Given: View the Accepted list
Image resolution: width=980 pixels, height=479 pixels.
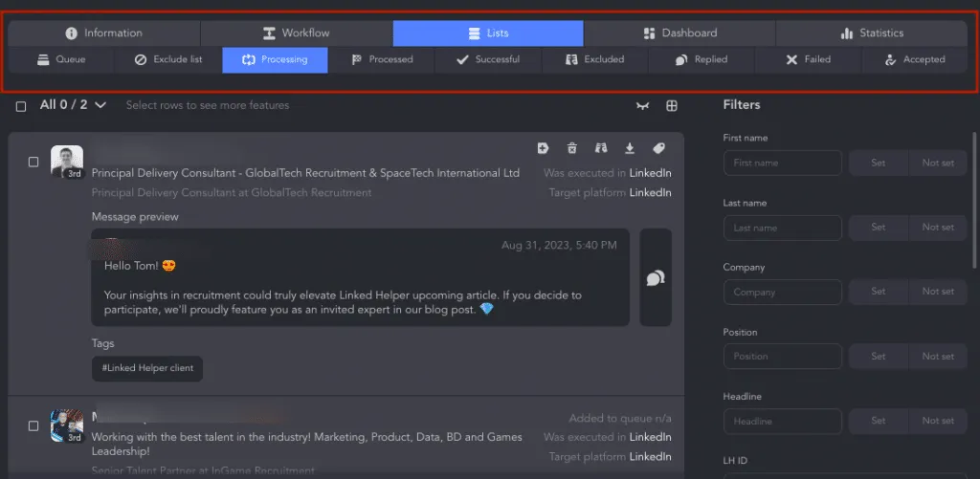Looking at the screenshot, I should [915, 60].
